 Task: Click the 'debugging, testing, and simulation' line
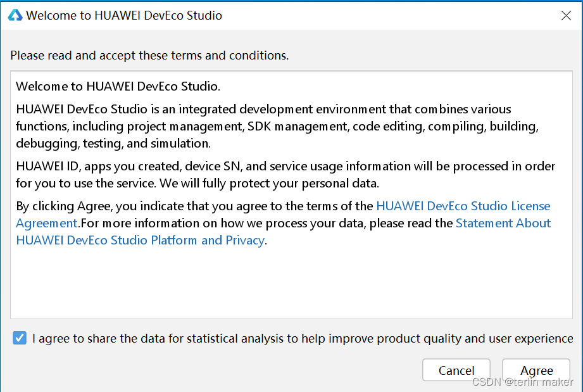click(113, 143)
